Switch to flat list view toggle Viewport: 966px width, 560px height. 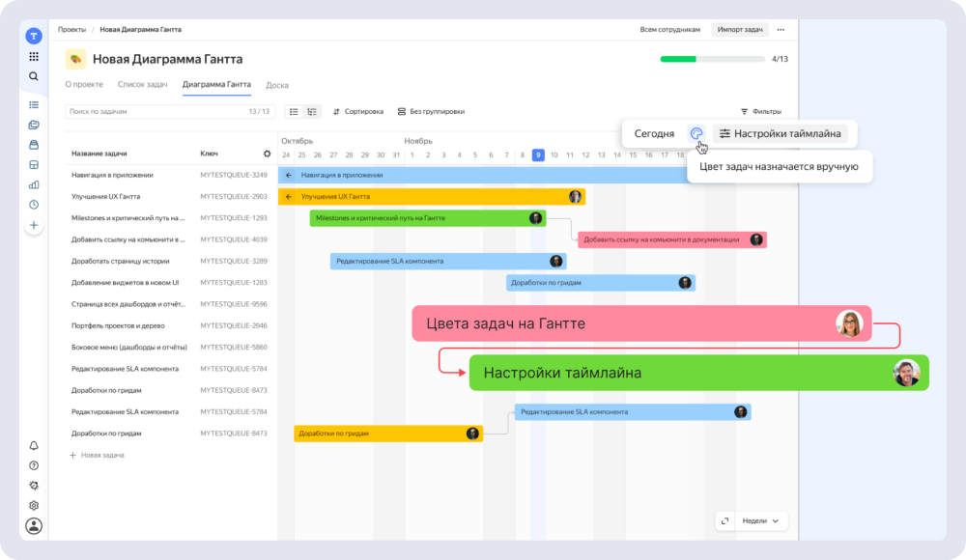294,111
